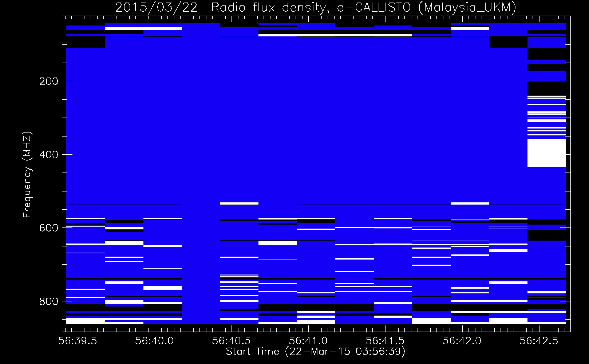Image resolution: width=589 pixels, height=364 pixels.
Task: Click the 'Start Time (22-Mar-15 03:56:39)' label
Action: 316,352
